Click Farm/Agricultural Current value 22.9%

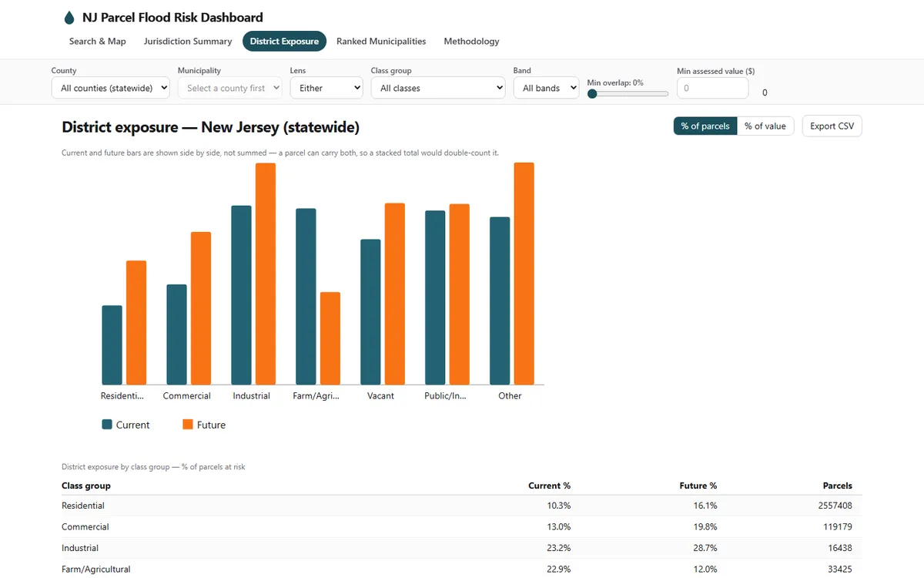(559, 569)
